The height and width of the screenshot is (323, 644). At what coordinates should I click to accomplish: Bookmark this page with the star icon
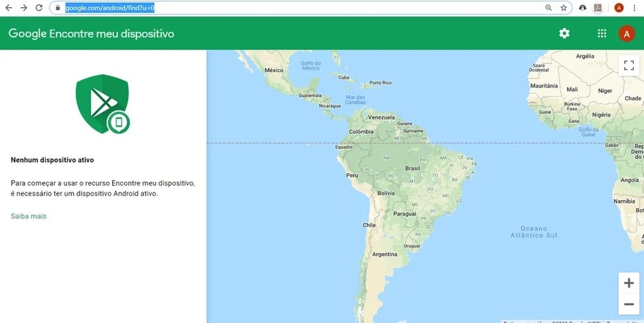[x=563, y=8]
